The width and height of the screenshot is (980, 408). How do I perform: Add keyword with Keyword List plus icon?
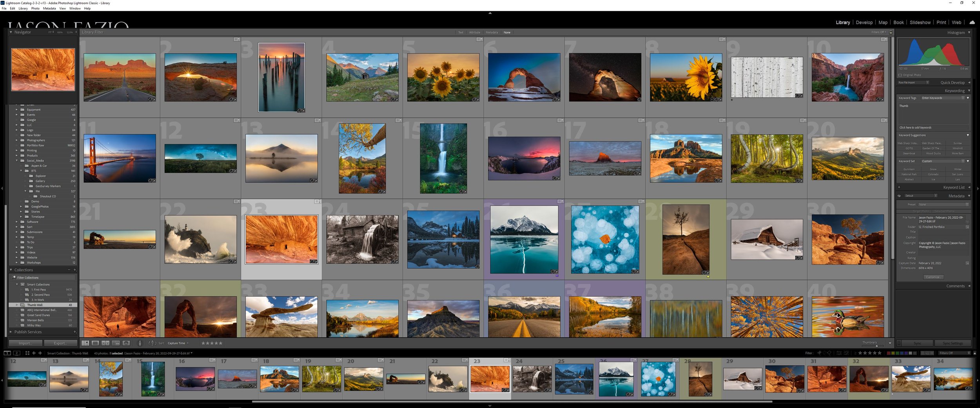(x=899, y=187)
